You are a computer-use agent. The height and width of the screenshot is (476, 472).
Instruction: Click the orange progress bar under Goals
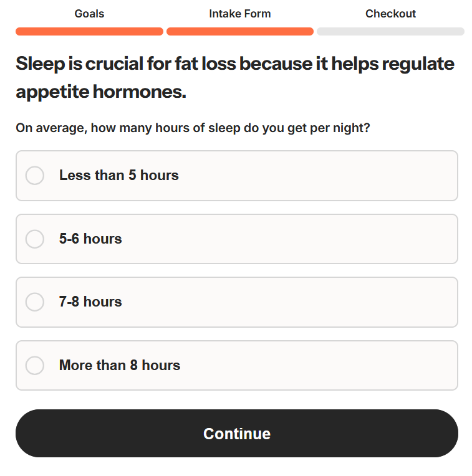coord(89,32)
